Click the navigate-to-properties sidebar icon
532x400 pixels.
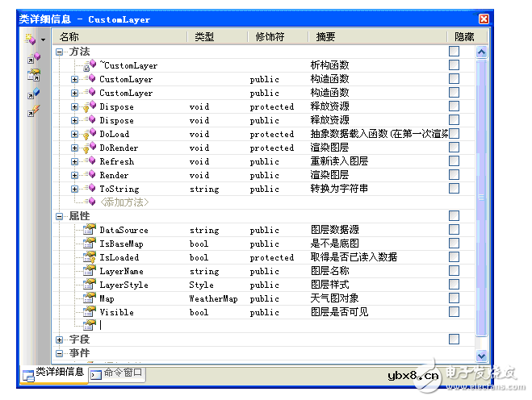pos(34,75)
